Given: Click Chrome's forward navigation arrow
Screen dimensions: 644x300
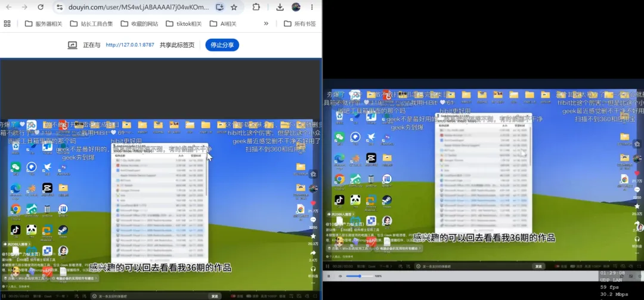Looking at the screenshot, I should (x=24, y=7).
